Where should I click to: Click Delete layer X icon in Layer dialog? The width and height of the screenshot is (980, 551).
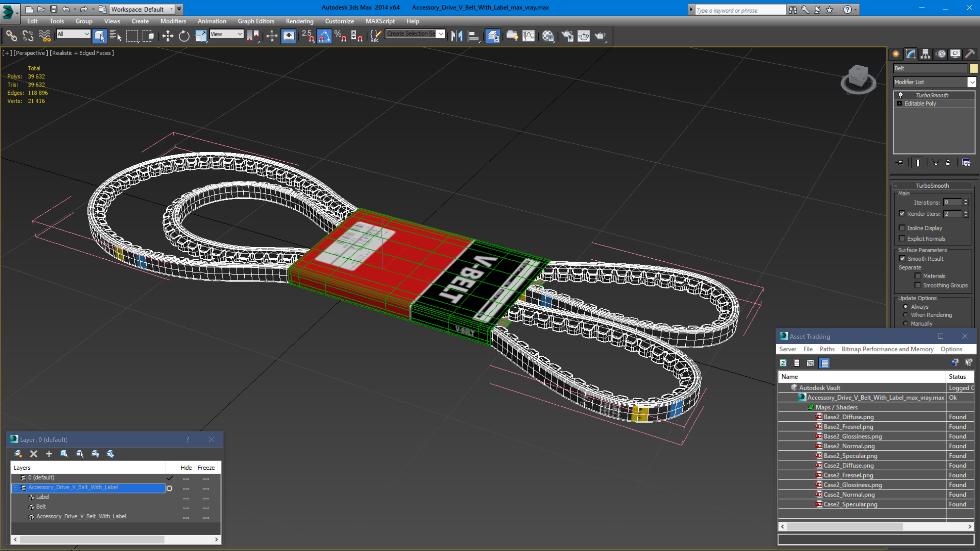click(33, 454)
